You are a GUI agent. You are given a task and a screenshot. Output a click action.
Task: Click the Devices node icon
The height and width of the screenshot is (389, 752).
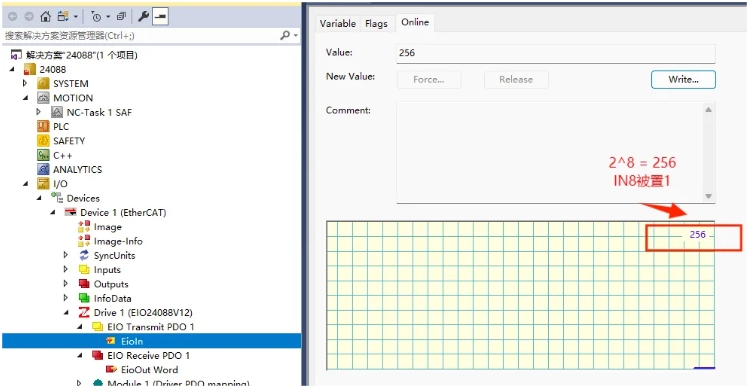coord(57,198)
